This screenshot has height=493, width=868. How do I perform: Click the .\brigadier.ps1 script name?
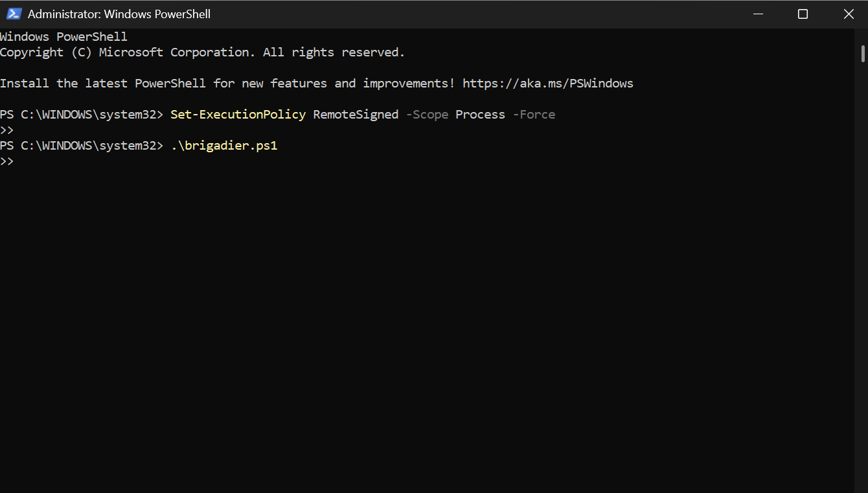pos(223,145)
